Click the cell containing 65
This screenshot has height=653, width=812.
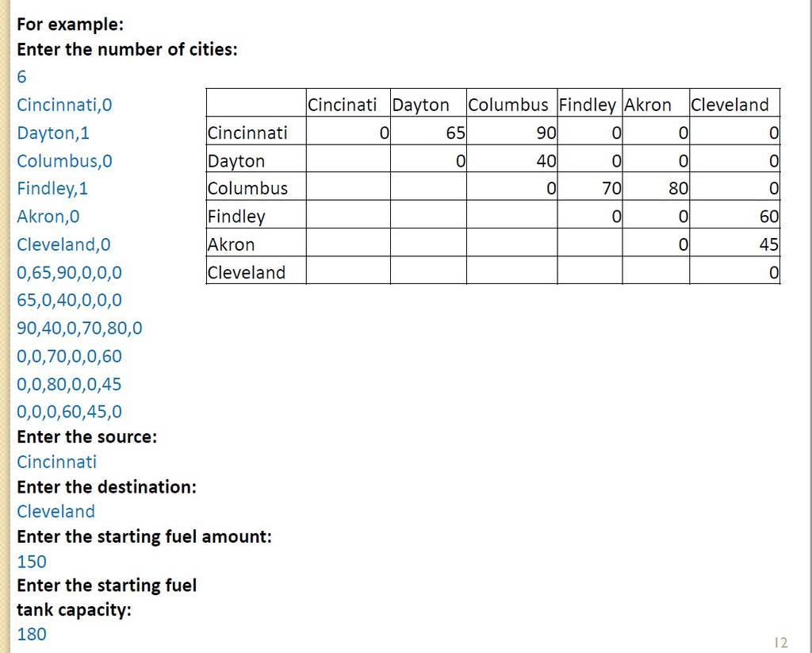pyautogui.click(x=428, y=131)
